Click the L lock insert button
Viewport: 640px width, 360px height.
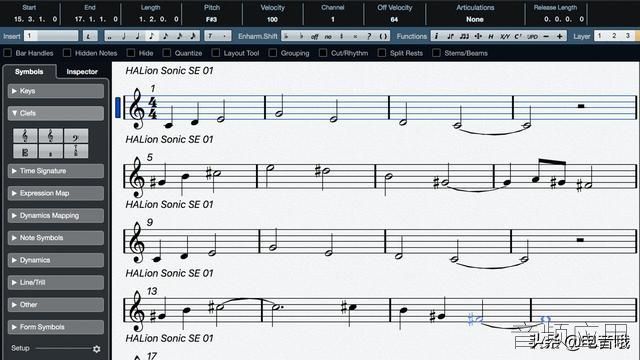(x=89, y=36)
